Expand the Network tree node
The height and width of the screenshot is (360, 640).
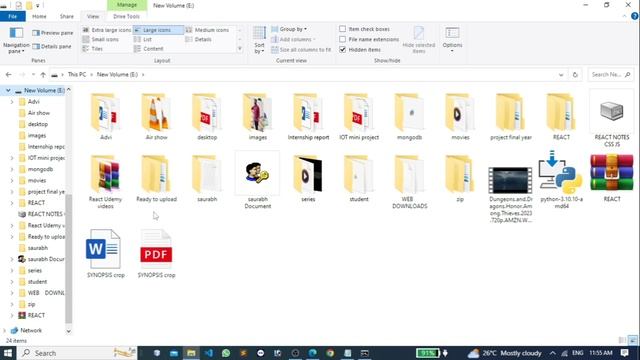click(4, 330)
